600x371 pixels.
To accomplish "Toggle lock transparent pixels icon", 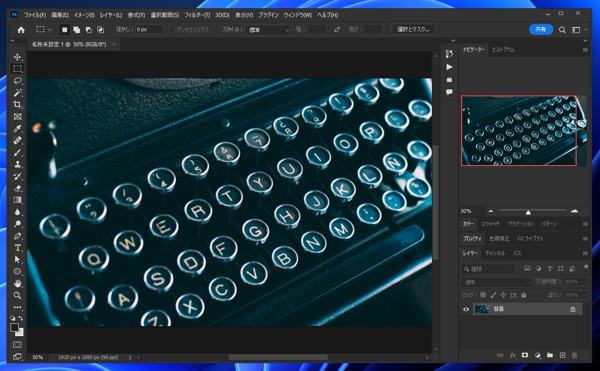I will coord(483,295).
